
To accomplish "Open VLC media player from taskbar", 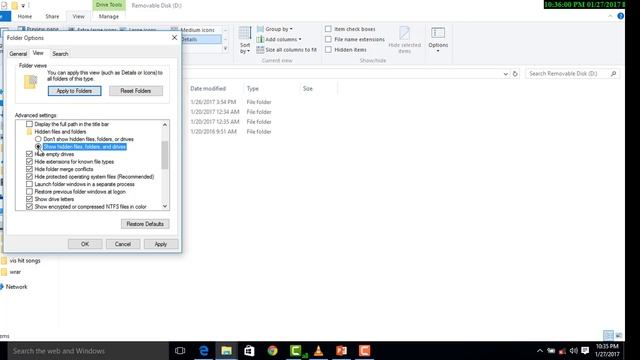I will pyautogui.click(x=318, y=351).
